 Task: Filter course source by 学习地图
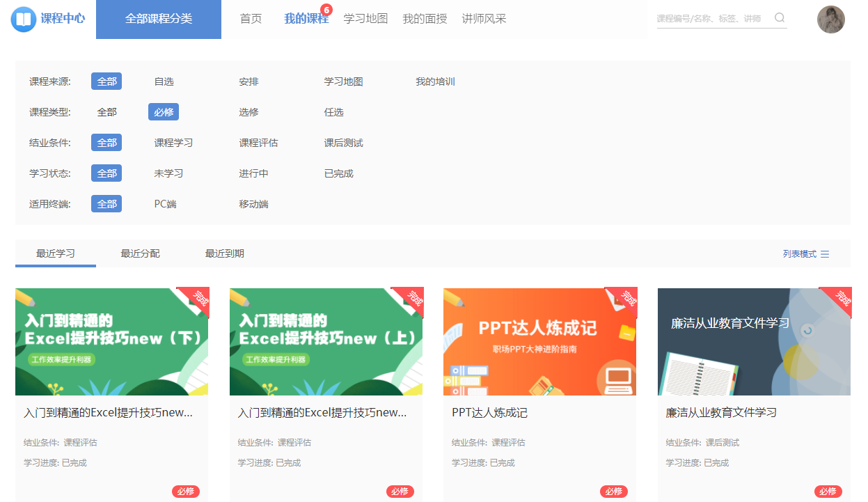[343, 81]
